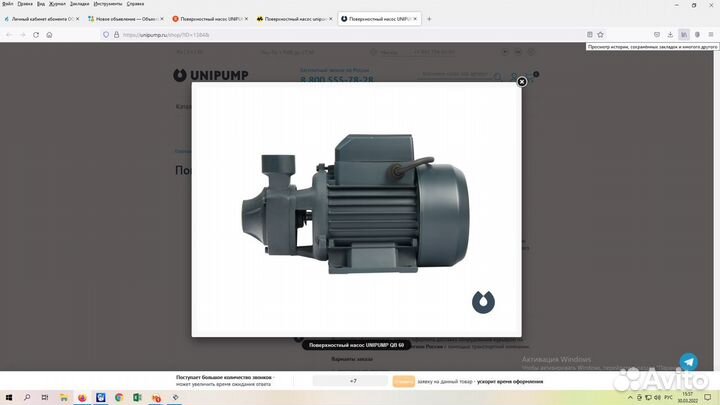The width and height of the screenshot is (720, 405).
Task: Open Firefox hamburger application menu
Action: coord(711,34)
